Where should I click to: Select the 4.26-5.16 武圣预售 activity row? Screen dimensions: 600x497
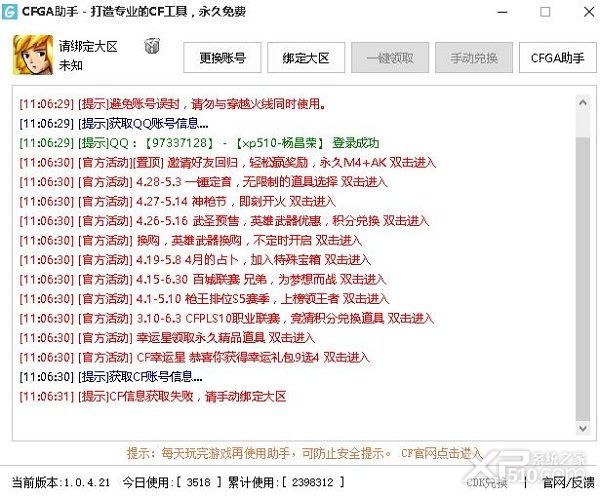pos(224,221)
